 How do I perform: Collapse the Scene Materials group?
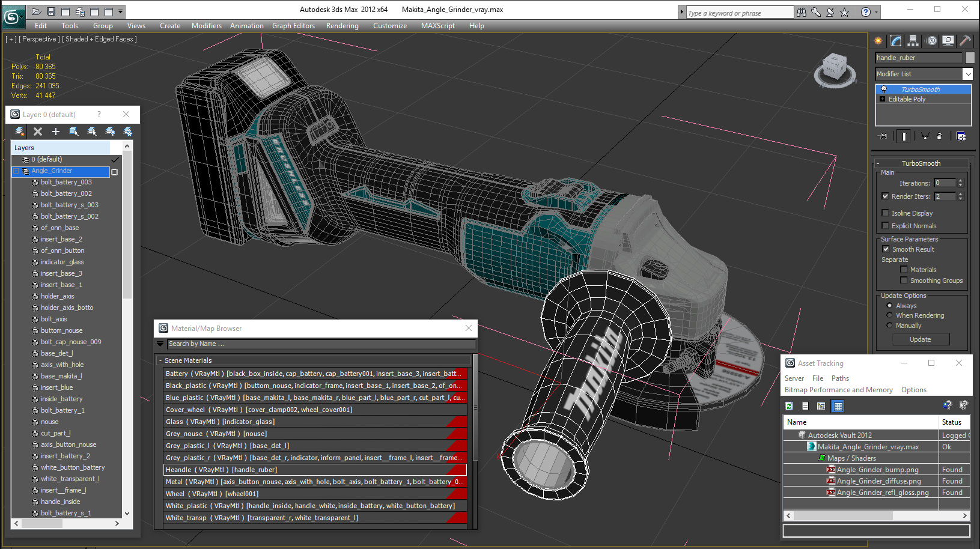click(160, 360)
